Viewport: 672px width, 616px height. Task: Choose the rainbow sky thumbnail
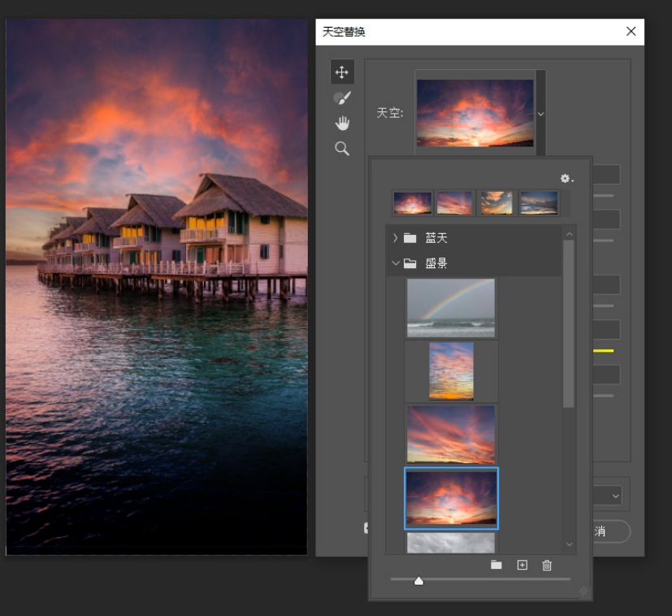451,308
